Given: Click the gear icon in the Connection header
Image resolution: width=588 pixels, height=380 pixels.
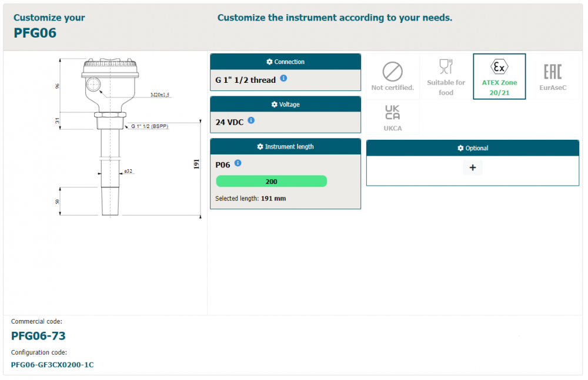Looking at the screenshot, I should (x=269, y=62).
